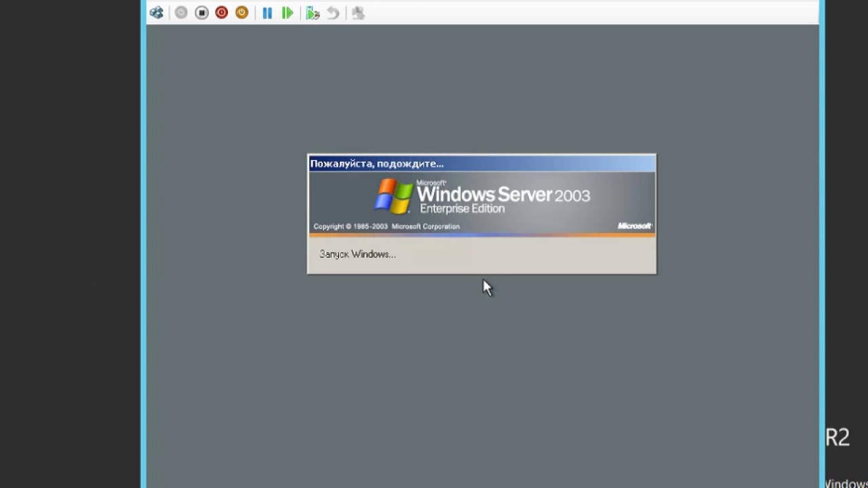The width and height of the screenshot is (868, 488).
Task: Save VM state with the orange power icon
Action: coord(242,12)
